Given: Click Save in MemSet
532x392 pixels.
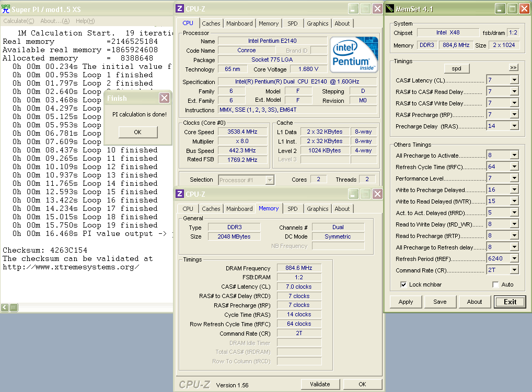Looking at the screenshot, I should pos(440,302).
